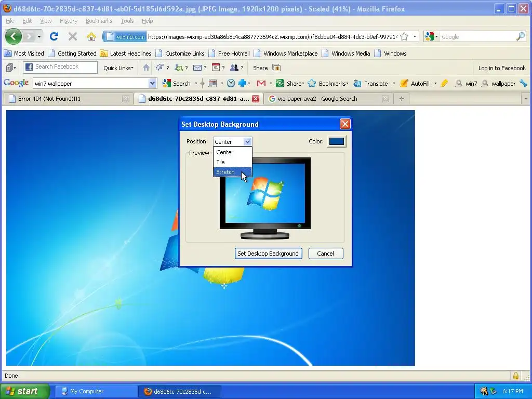Viewport: 532px width, 399px height.
Task: Choose Center in the Position list
Action: click(x=232, y=152)
